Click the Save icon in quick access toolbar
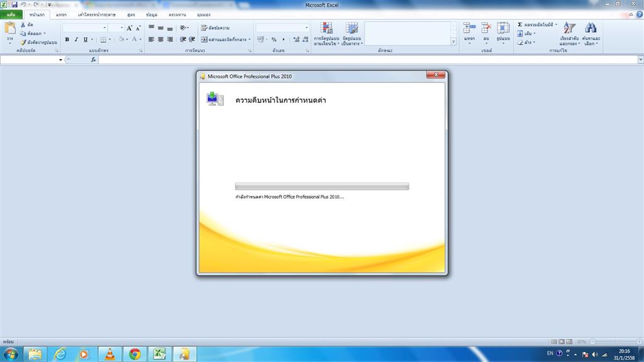 (14, 4)
